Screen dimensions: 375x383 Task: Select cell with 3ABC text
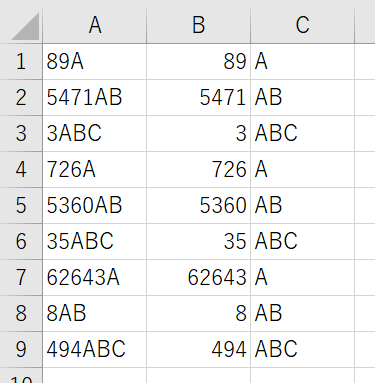pyautogui.click(x=95, y=133)
